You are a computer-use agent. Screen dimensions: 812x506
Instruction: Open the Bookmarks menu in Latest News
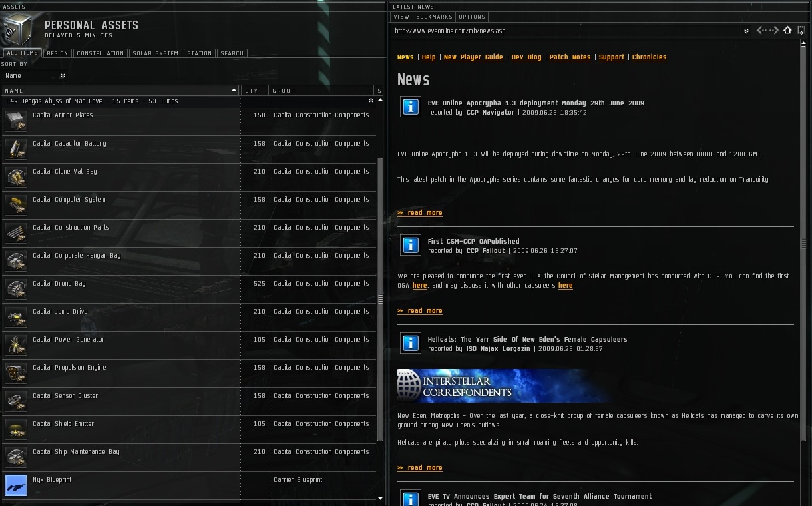[434, 17]
